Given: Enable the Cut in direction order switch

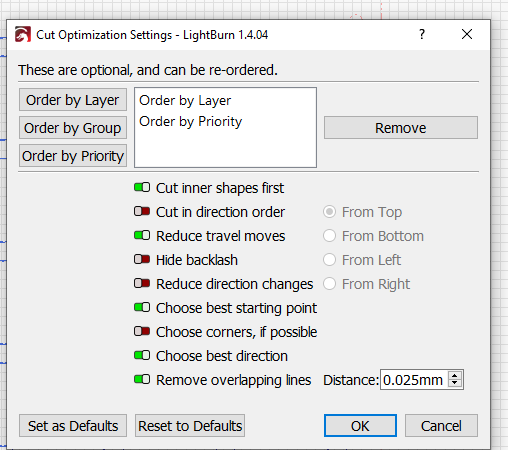Looking at the screenshot, I should [142, 212].
